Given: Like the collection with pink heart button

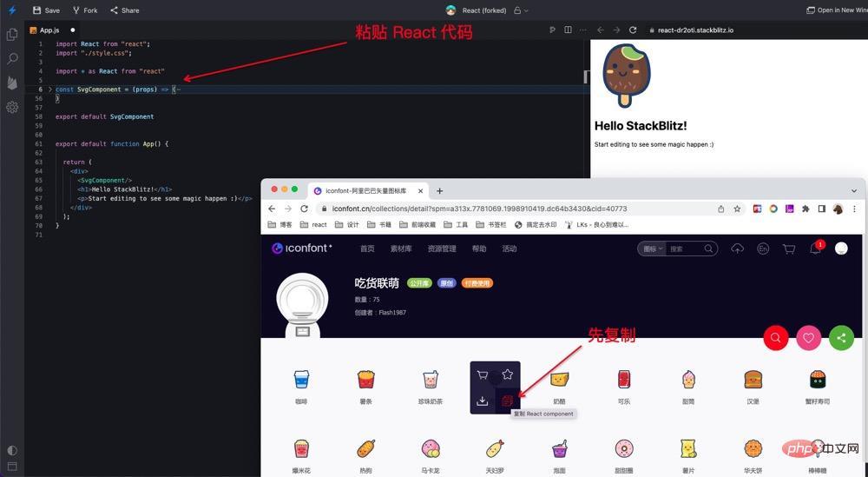Looking at the screenshot, I should tap(808, 337).
